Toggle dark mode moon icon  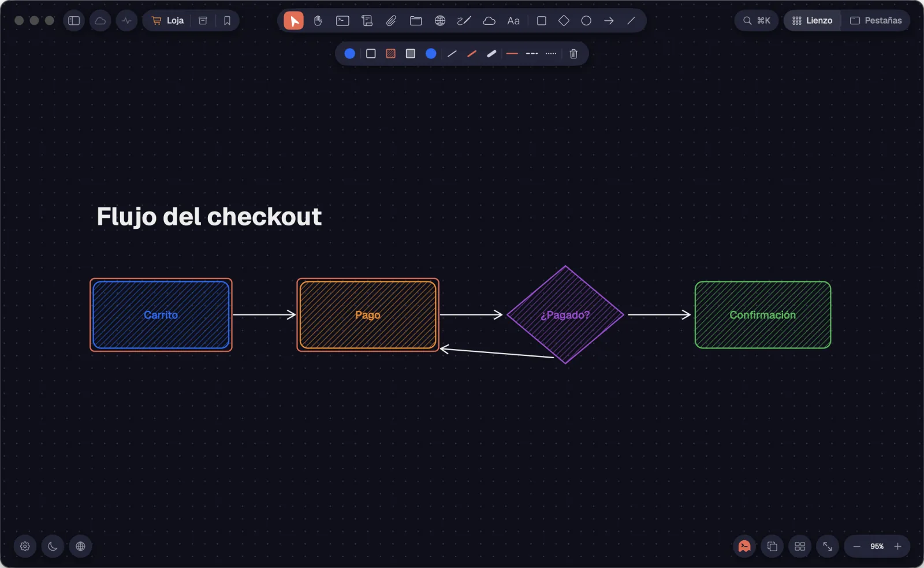click(x=53, y=547)
